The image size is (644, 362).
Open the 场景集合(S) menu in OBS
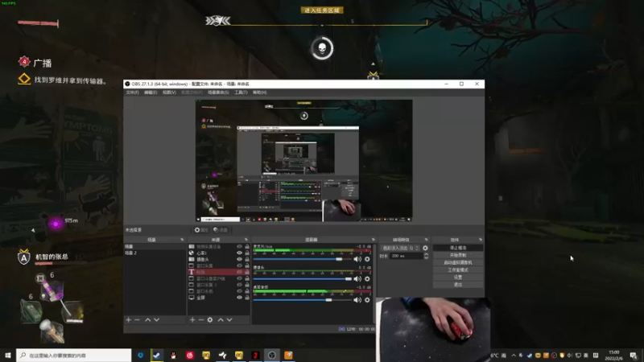[218, 93]
